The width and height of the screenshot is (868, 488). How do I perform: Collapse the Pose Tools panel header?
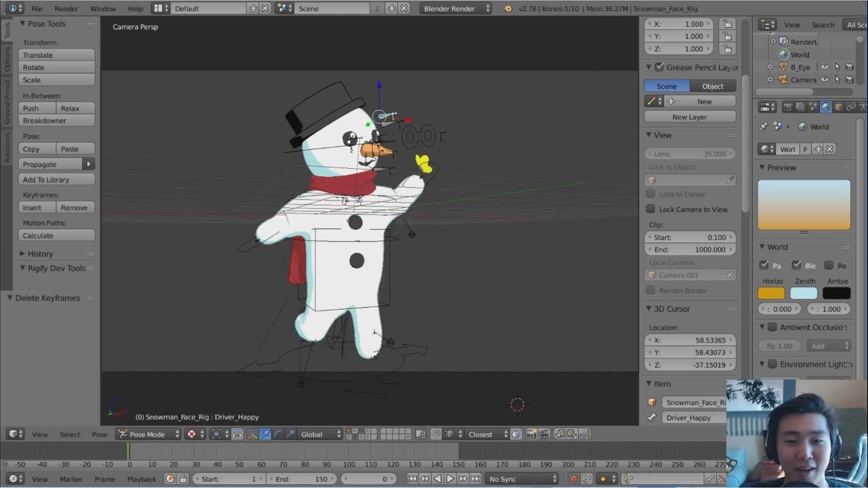pos(46,24)
